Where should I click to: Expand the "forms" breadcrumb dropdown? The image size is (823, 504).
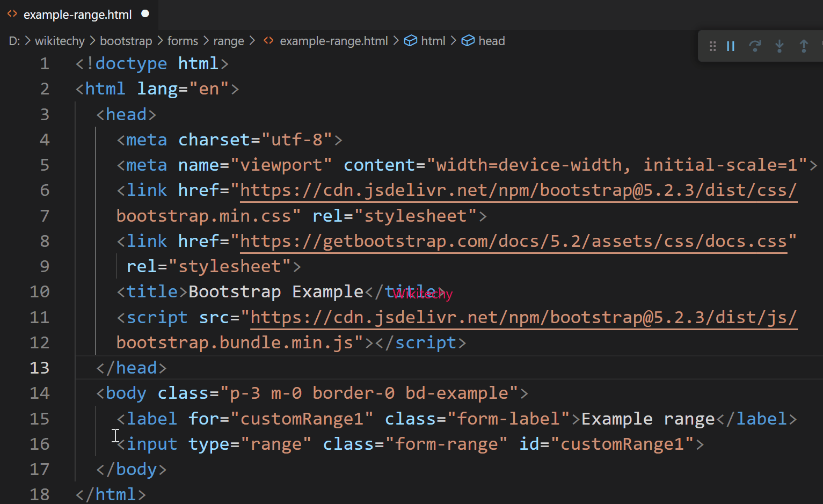click(x=183, y=40)
